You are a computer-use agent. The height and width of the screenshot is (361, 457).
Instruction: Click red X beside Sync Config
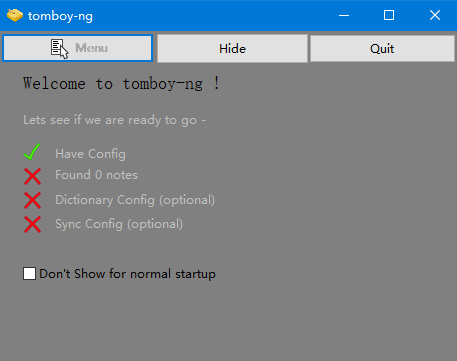pos(32,224)
